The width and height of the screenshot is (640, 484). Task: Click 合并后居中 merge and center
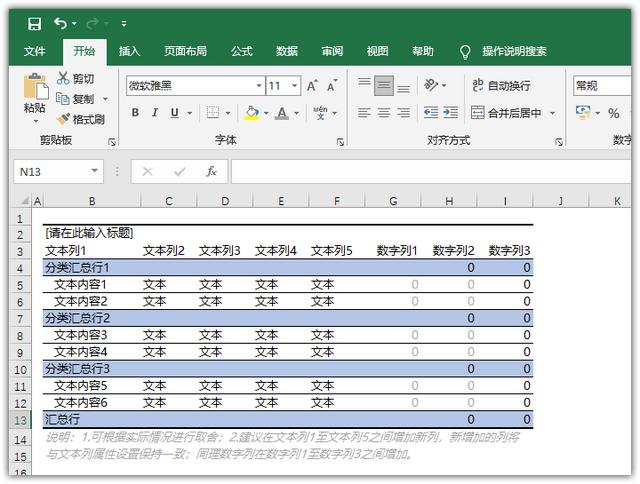(506, 113)
